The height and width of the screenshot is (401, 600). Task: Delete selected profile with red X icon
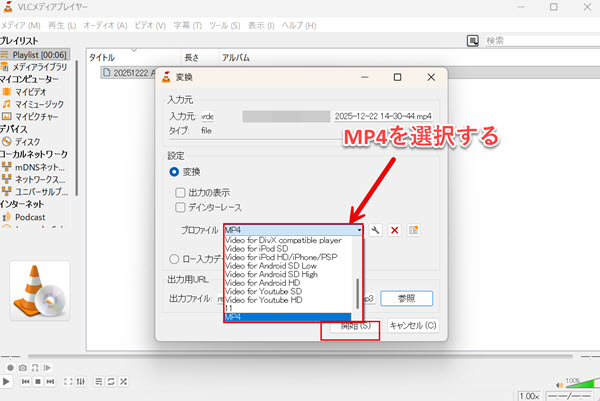click(395, 230)
